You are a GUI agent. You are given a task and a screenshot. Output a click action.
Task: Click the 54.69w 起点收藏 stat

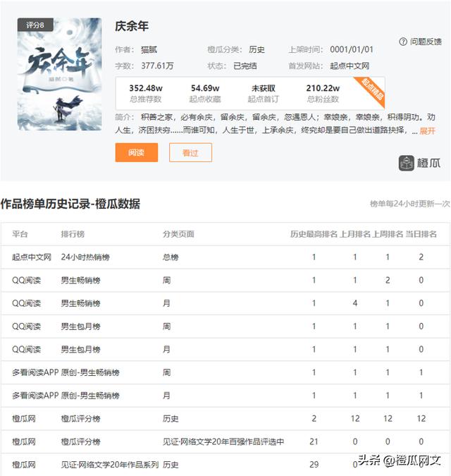coord(205,93)
